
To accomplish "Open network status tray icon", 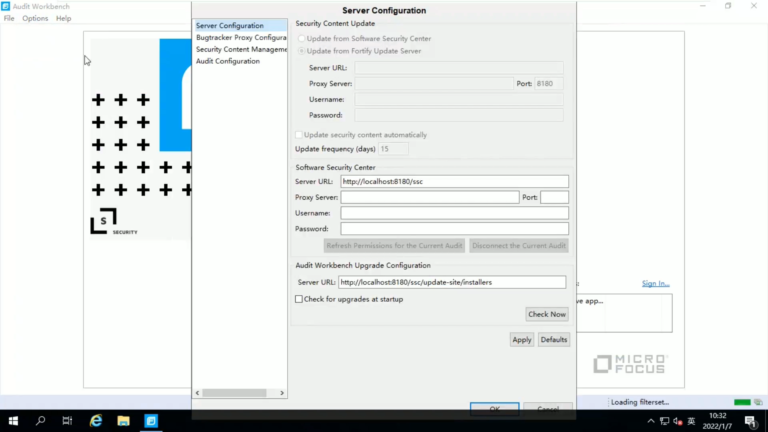I will point(665,421).
